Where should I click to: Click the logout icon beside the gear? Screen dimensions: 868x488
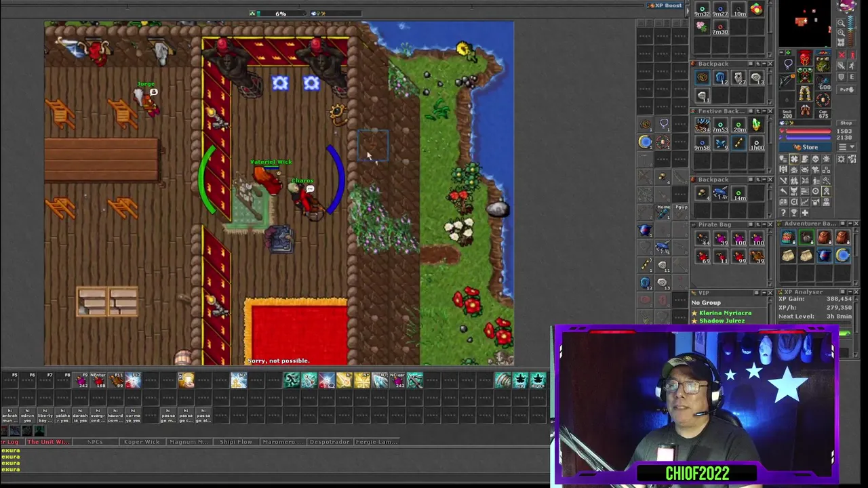coord(852,159)
